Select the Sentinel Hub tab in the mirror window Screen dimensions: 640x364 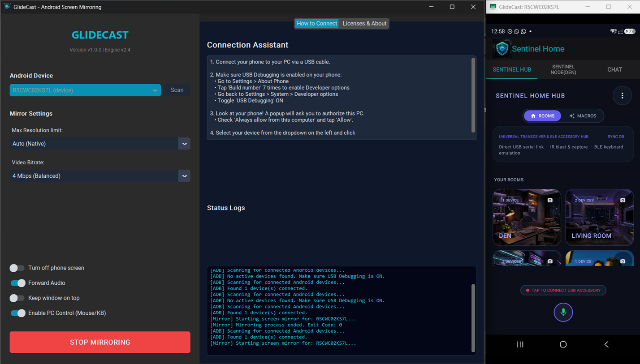point(512,69)
